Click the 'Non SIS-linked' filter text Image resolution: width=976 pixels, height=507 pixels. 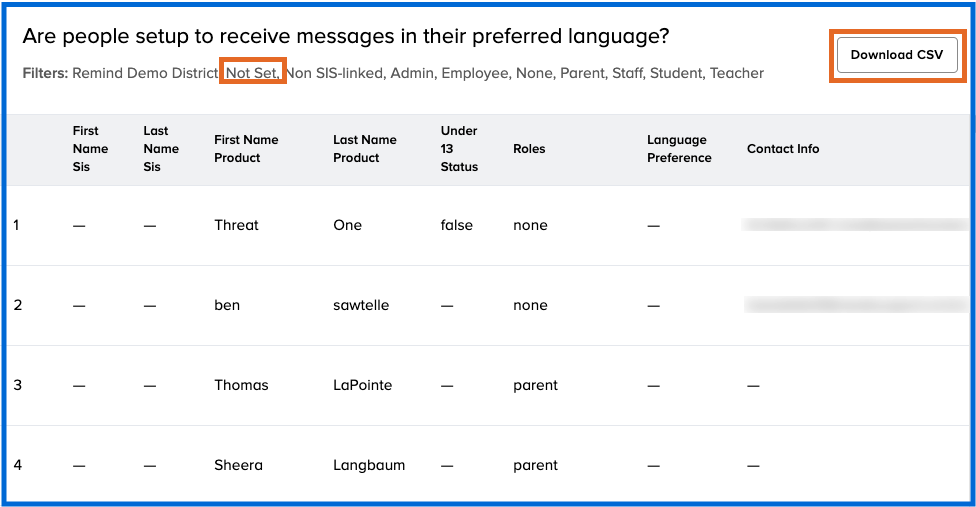[x=334, y=73]
